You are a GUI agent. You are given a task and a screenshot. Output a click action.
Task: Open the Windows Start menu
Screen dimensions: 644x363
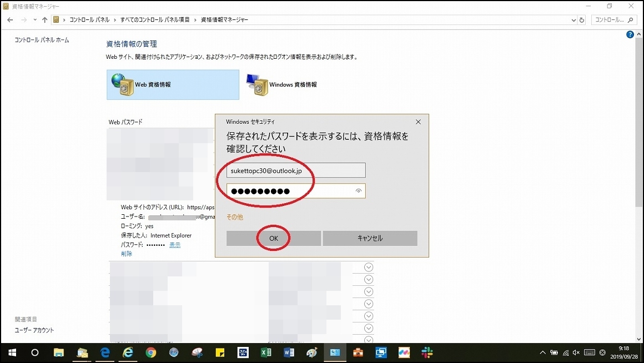[12, 353]
